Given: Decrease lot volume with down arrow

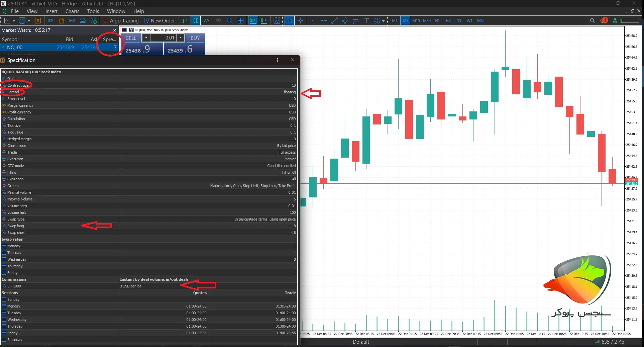Looking at the screenshot, I should point(146,38).
